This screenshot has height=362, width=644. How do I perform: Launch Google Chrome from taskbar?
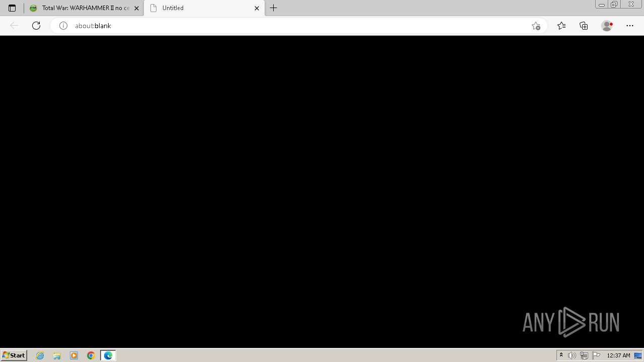(x=91, y=355)
